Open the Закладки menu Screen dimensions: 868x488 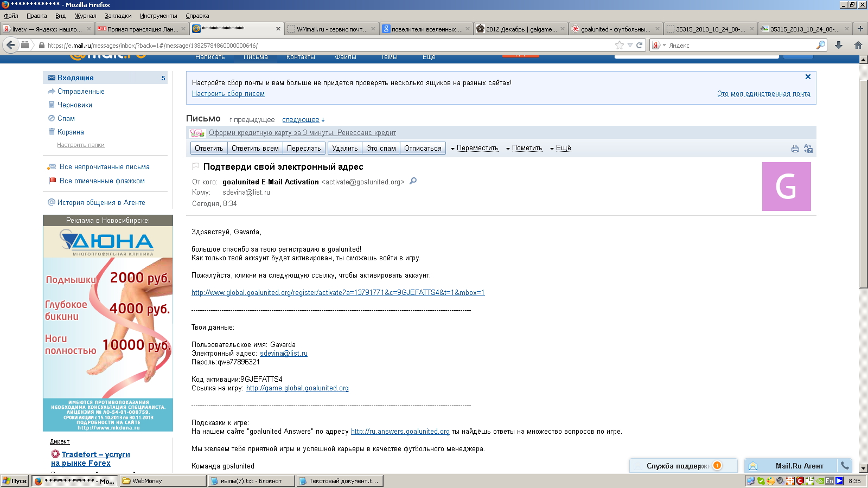pyautogui.click(x=118, y=16)
